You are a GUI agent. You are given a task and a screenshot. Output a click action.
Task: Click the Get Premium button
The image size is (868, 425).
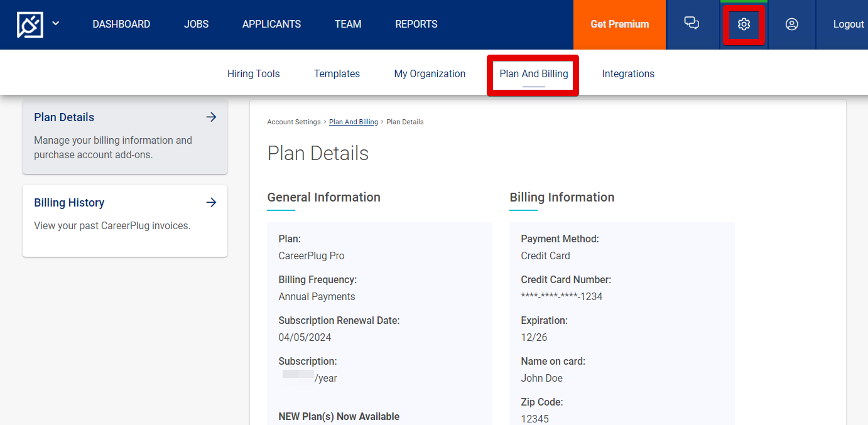tap(619, 24)
